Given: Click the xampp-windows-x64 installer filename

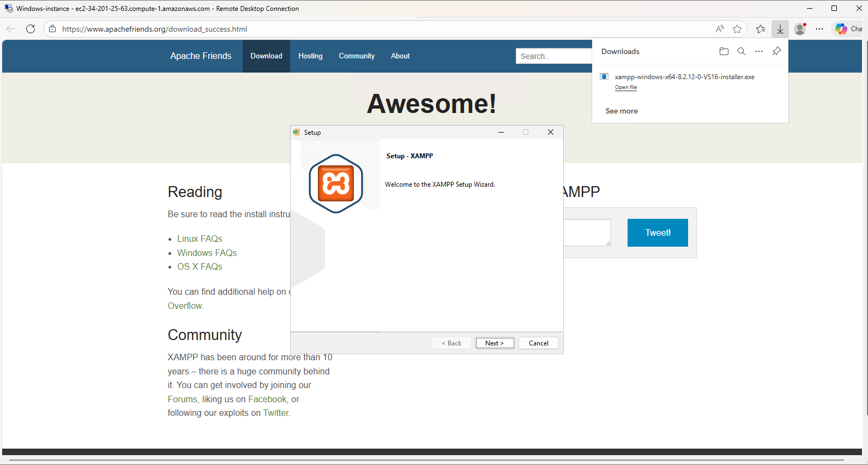Looking at the screenshot, I should (684, 77).
